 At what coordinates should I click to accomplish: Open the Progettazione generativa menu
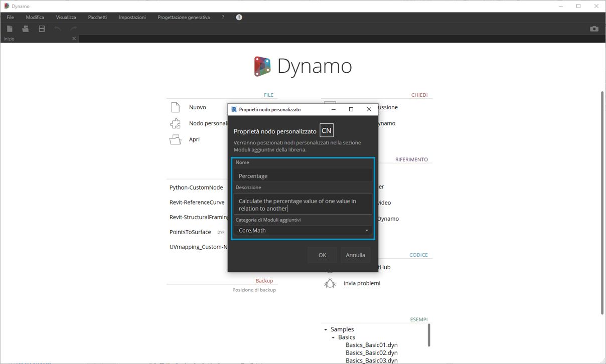coord(184,17)
